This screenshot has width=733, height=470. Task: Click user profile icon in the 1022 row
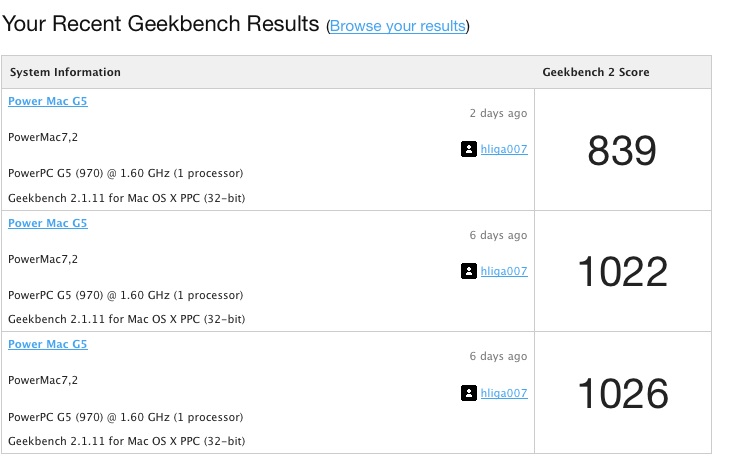pos(468,271)
